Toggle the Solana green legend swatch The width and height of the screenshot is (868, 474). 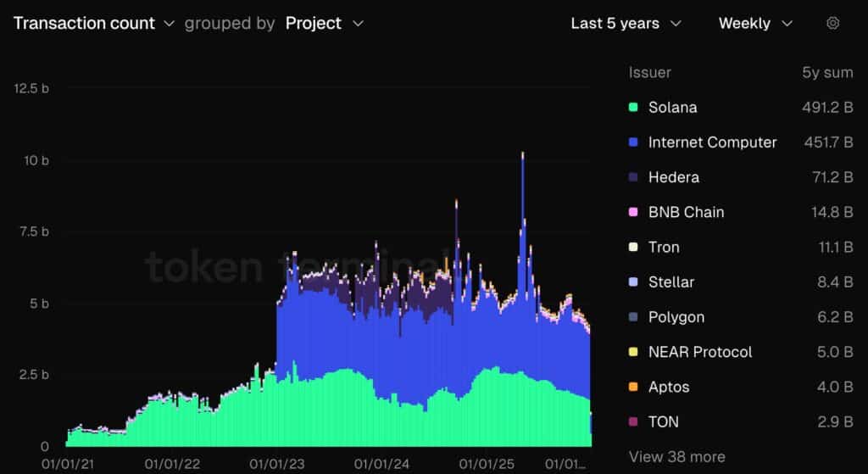[633, 108]
